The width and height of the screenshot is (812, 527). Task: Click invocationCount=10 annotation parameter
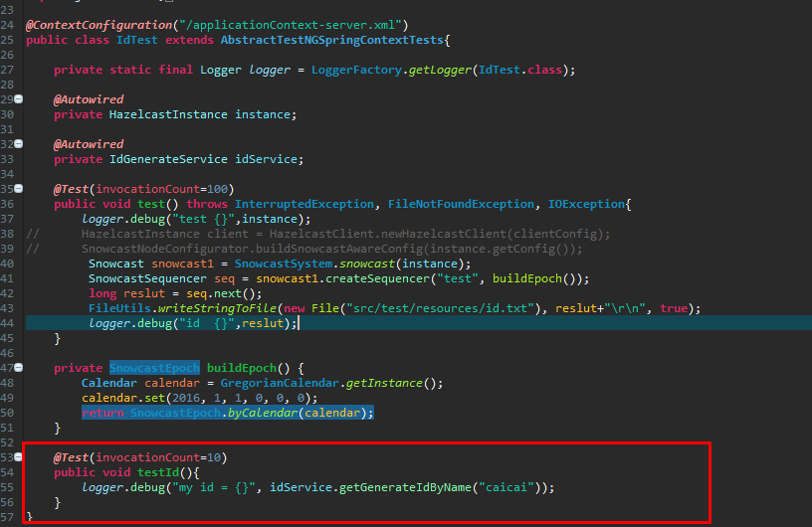158,457
